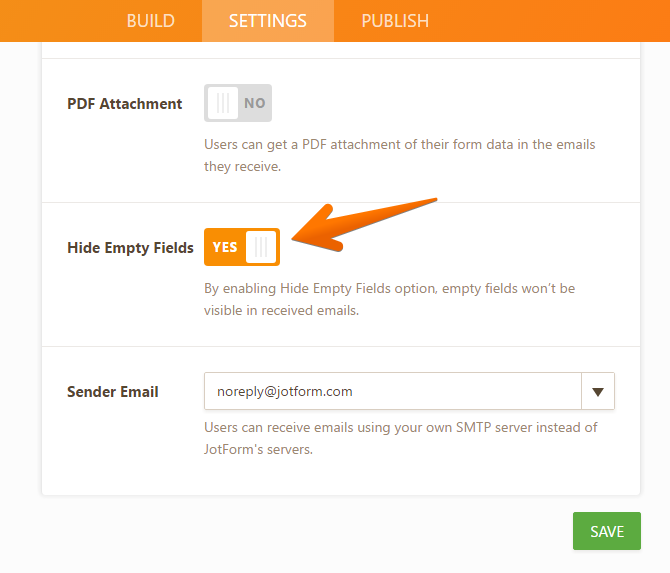Click the Sender Email label
The height and width of the screenshot is (573, 670).
[x=112, y=392]
